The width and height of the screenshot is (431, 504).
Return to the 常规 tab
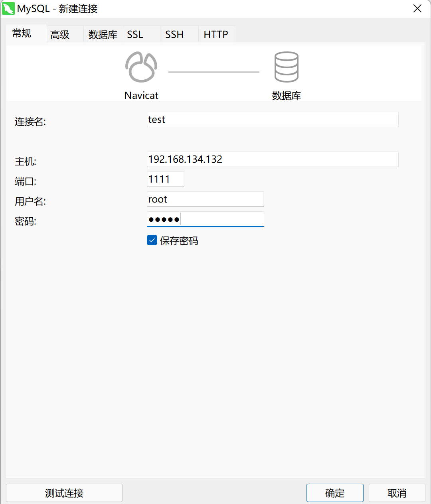pyautogui.click(x=22, y=34)
